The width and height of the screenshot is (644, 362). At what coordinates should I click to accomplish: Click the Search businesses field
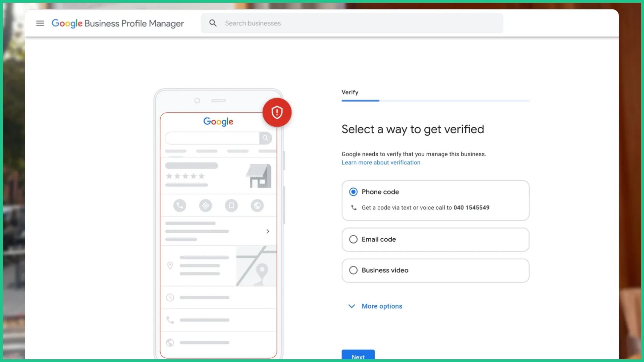tap(352, 23)
